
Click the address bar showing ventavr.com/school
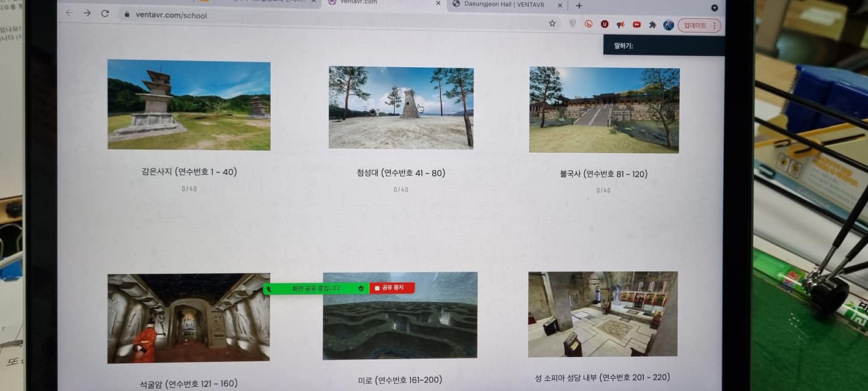click(x=330, y=18)
